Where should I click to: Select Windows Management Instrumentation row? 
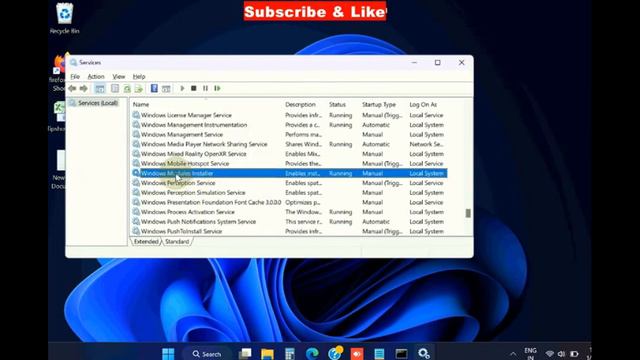pyautogui.click(x=289, y=125)
